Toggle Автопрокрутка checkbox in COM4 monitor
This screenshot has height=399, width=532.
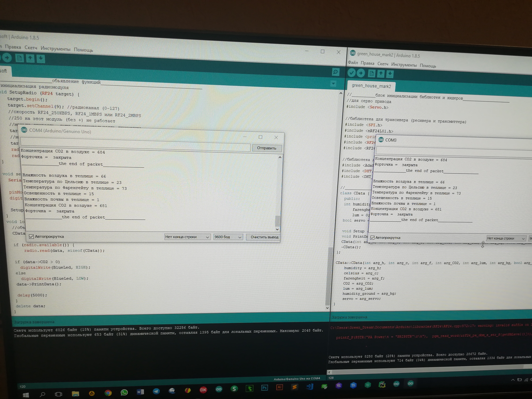(31, 236)
